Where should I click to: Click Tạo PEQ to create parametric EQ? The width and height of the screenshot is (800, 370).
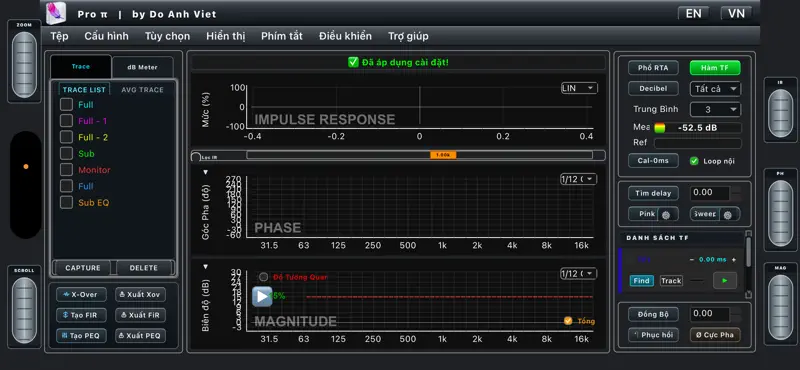point(82,335)
